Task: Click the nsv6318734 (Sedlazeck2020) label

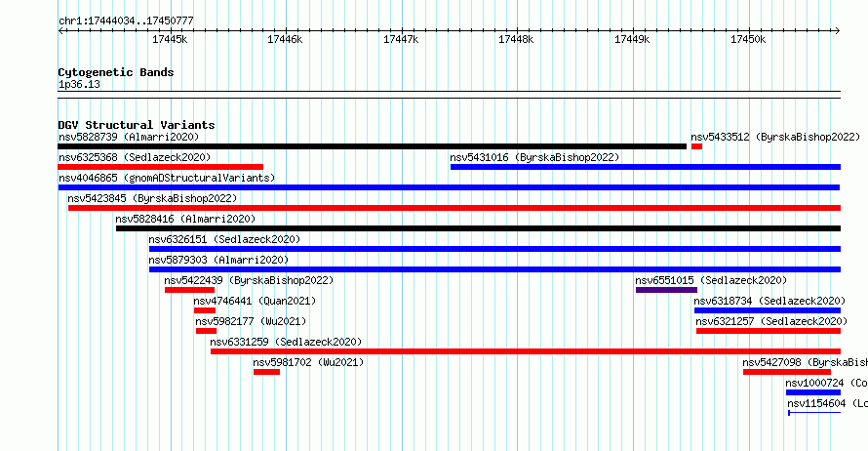Action: 769,301
